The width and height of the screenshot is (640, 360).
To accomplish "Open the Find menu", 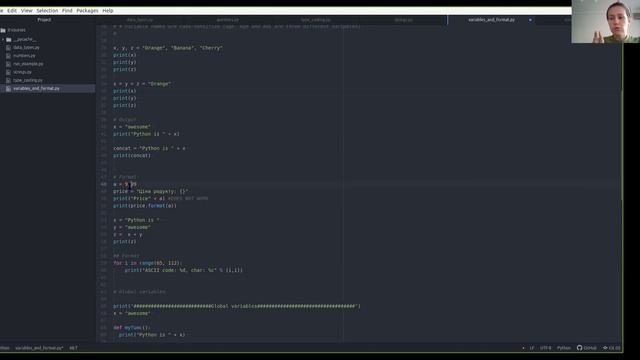I will pyautogui.click(x=67, y=11).
